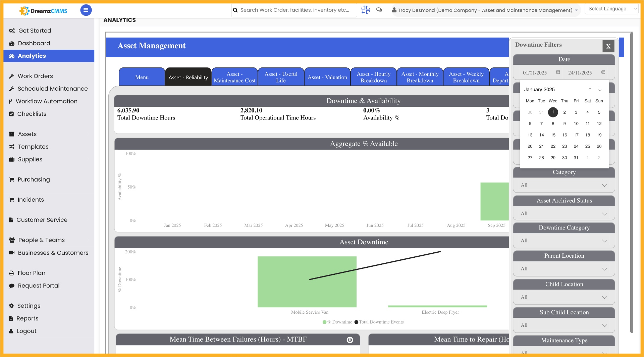Click the info icon on the MTBF panel

[350, 340]
